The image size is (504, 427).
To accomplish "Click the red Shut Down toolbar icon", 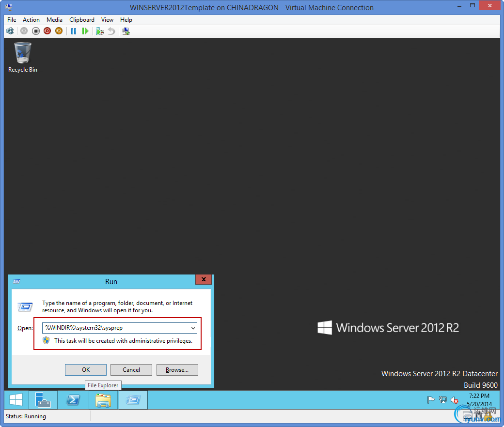I will tap(47, 31).
